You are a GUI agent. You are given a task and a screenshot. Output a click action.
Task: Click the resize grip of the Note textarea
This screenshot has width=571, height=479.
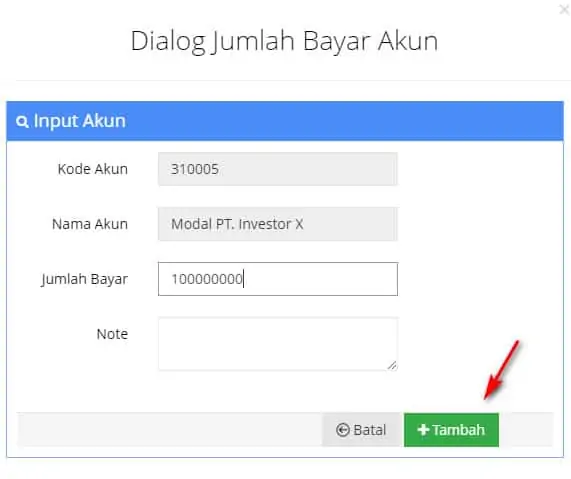[392, 365]
